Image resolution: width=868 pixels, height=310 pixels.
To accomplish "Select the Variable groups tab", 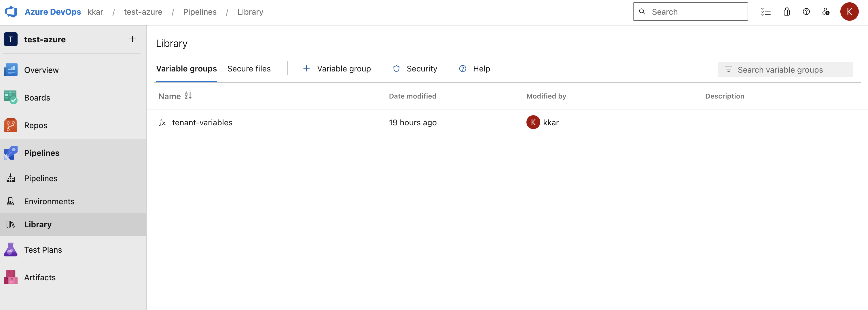I will pos(186,69).
